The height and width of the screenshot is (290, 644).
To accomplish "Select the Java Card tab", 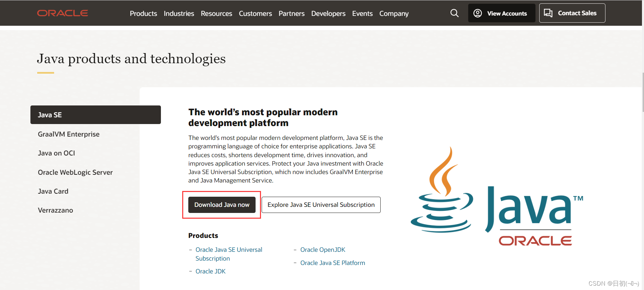I will [x=53, y=191].
